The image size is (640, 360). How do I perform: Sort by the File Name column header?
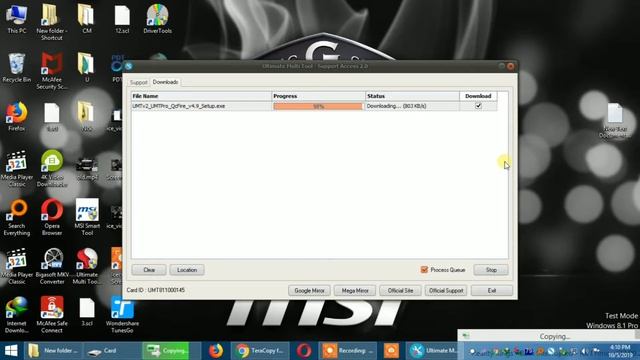pyautogui.click(x=201, y=96)
